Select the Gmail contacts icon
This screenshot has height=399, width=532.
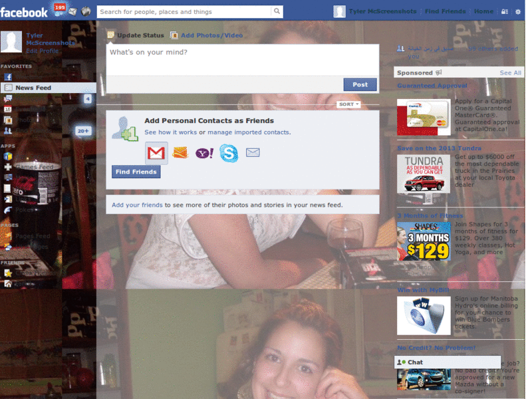click(156, 153)
